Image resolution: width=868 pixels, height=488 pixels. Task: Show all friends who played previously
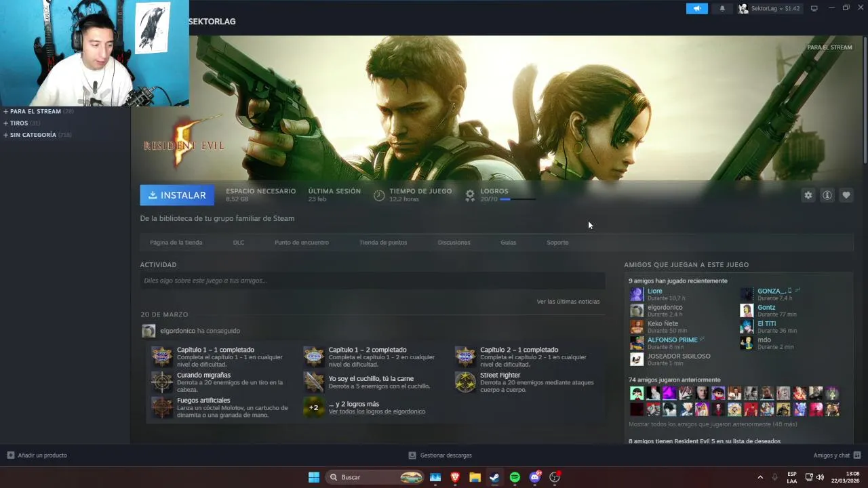[x=713, y=424]
